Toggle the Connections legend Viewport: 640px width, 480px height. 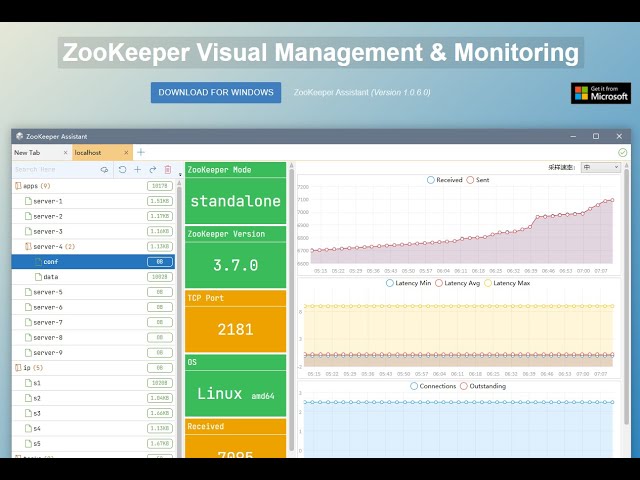pyautogui.click(x=433, y=386)
